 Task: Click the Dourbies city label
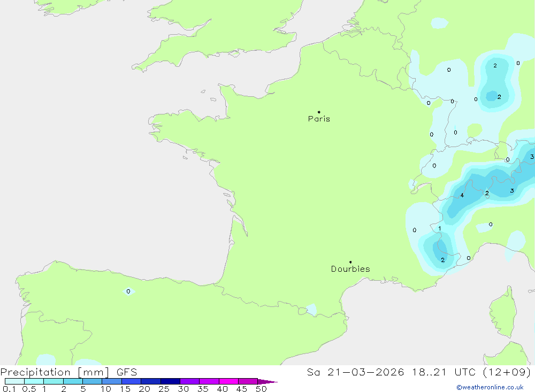[x=350, y=269]
